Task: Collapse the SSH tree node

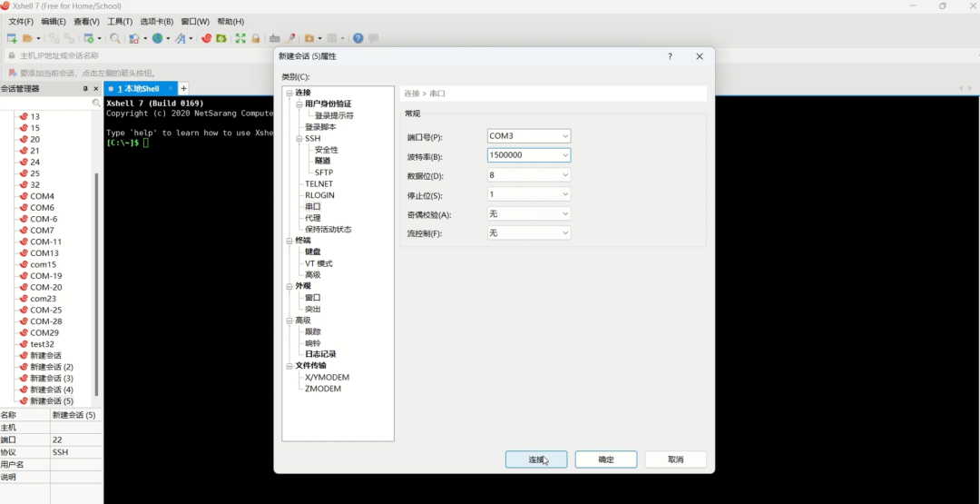Action: pos(299,138)
